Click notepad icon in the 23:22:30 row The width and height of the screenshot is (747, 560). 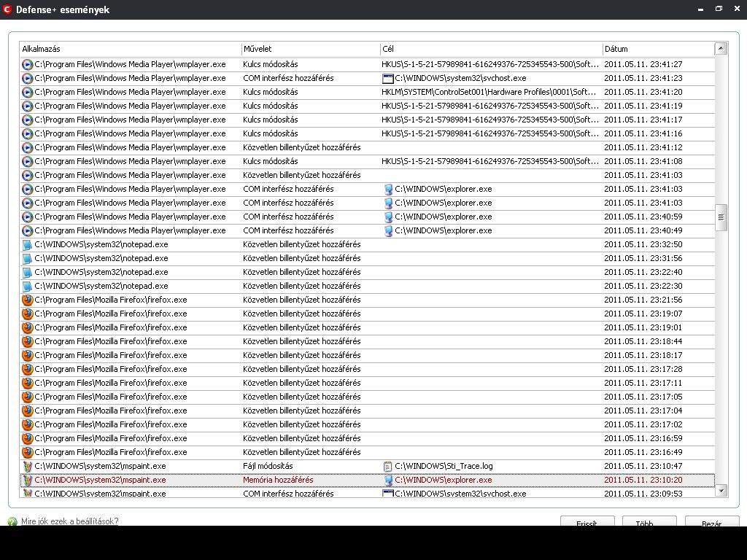28,286
